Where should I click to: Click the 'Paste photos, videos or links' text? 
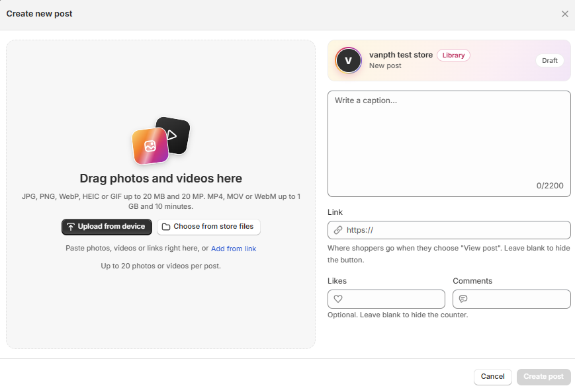(137, 249)
